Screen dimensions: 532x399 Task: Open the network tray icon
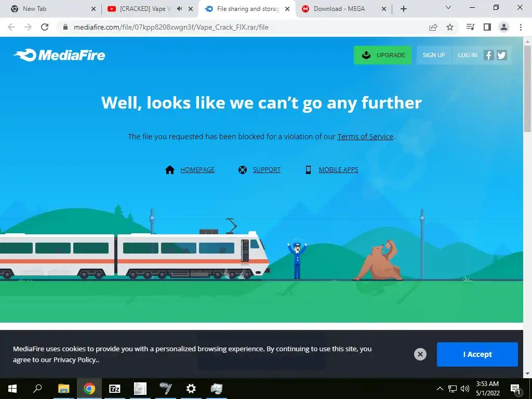(453, 389)
